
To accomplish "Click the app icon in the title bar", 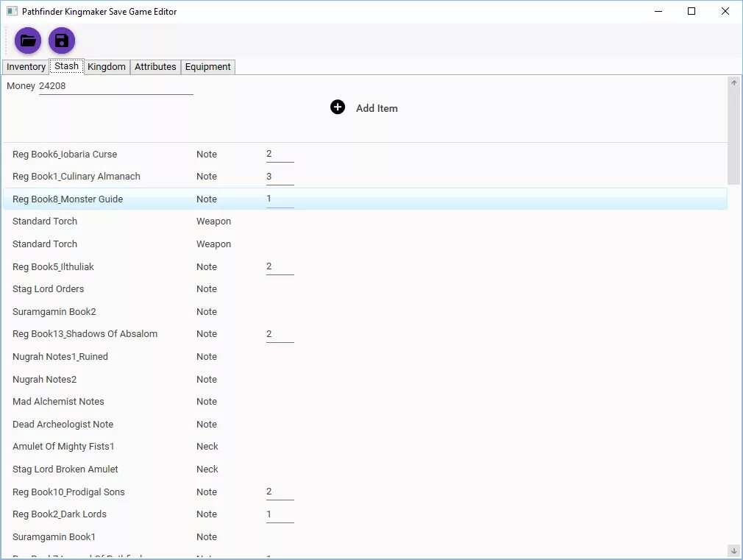I will coord(12,11).
